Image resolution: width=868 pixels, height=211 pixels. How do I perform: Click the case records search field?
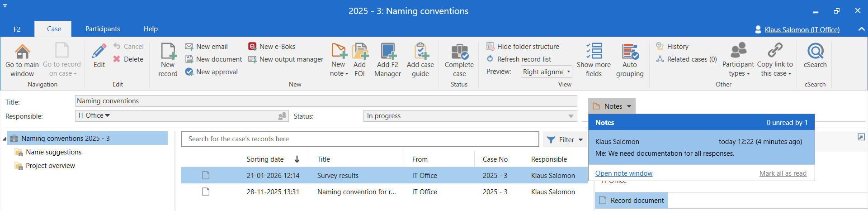click(x=360, y=139)
